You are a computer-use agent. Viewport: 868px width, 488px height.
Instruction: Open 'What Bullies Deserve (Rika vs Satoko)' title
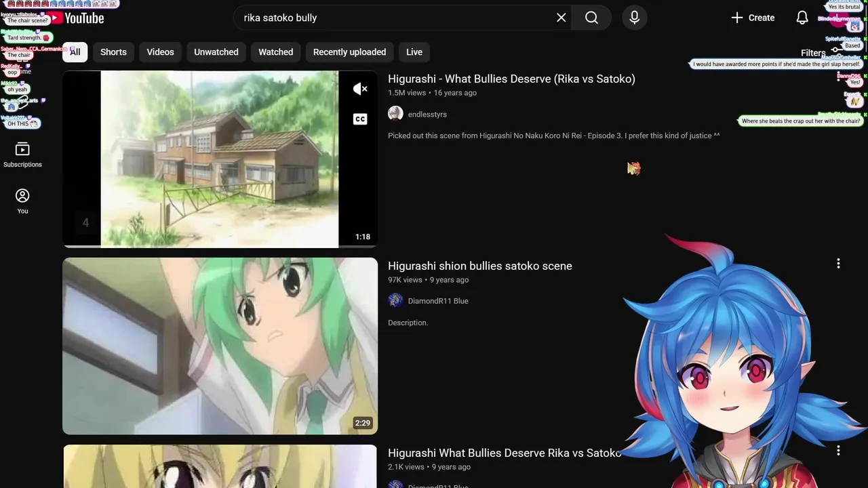click(x=511, y=79)
